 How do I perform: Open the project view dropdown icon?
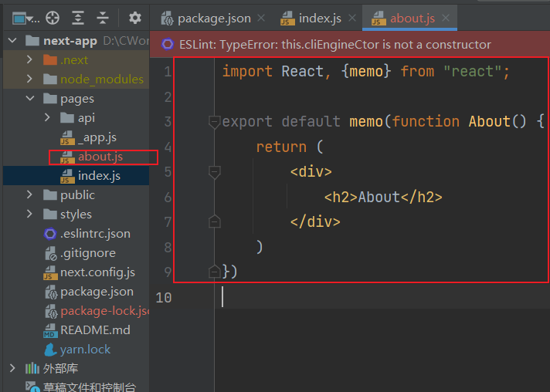point(25,19)
